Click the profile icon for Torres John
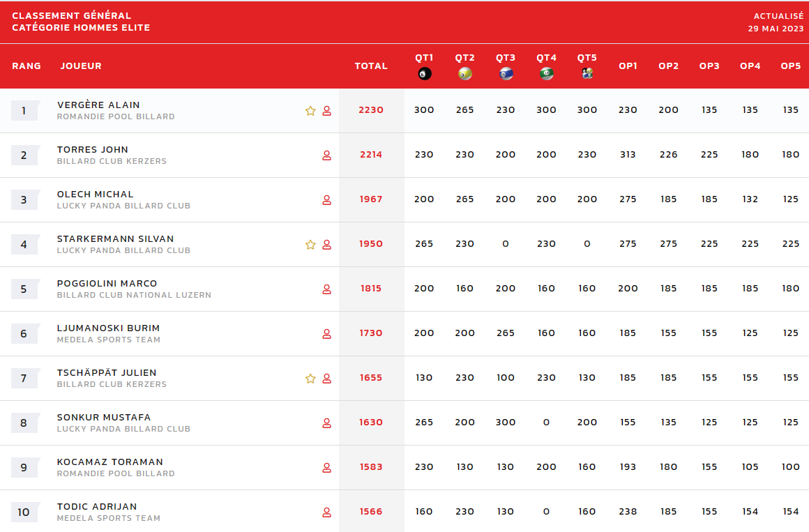This screenshot has width=809, height=532. click(x=326, y=155)
